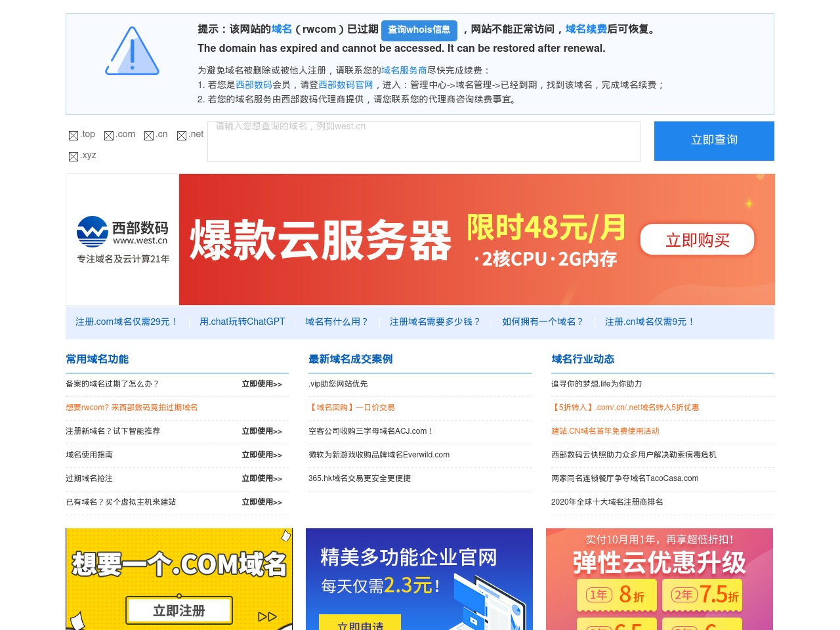Click the West.cn logo in banner
This screenshot has height=630, width=840.
tap(123, 240)
